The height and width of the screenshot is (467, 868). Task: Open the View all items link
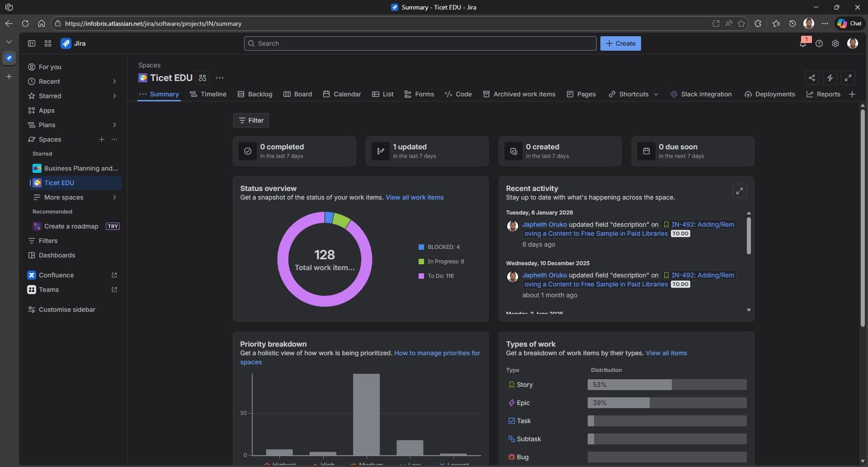[666, 353]
